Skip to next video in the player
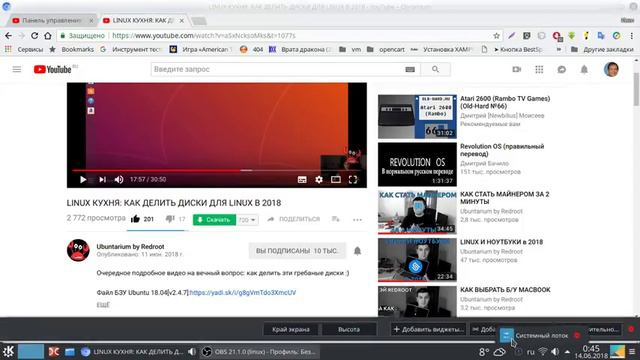640x360 pixels. pos(102,179)
